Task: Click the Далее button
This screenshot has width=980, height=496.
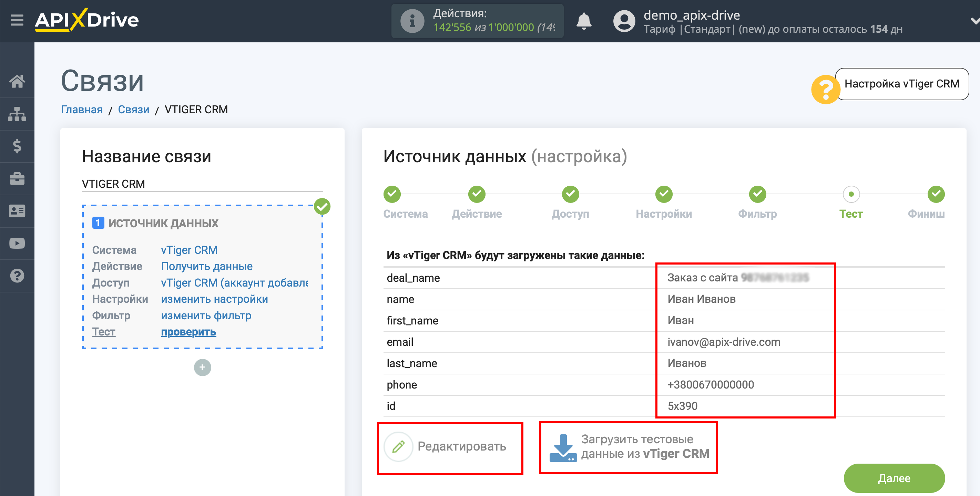Action: tap(894, 478)
